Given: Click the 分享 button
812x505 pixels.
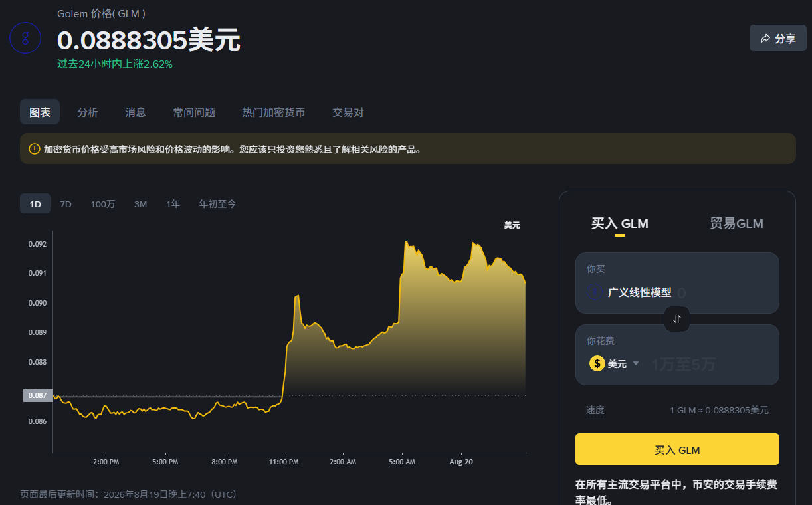Looking at the screenshot, I should [x=778, y=38].
